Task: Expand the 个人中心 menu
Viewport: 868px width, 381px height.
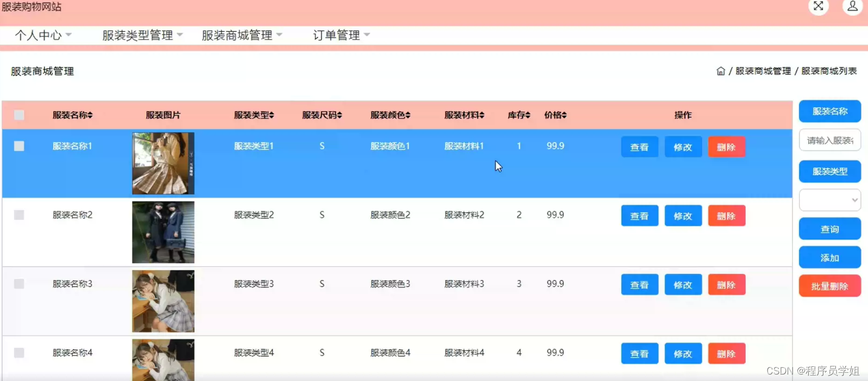Action: (43, 35)
